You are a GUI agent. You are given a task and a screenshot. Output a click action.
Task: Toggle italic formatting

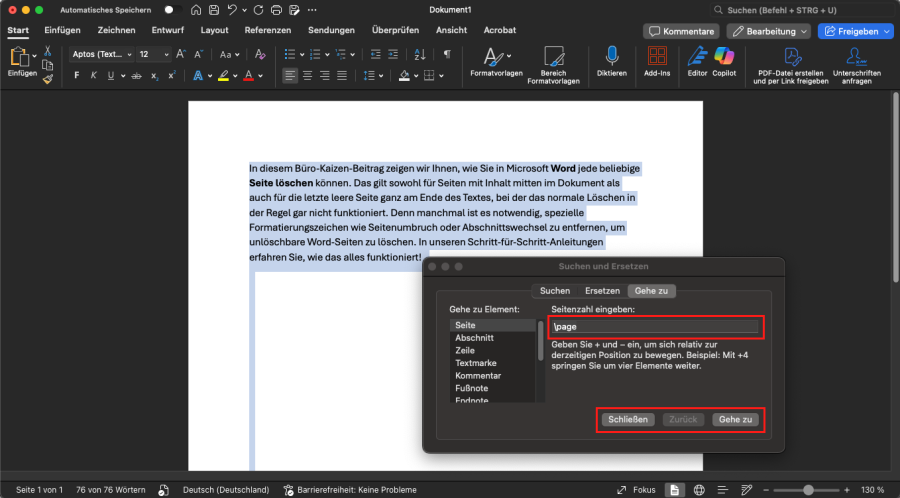[94, 76]
